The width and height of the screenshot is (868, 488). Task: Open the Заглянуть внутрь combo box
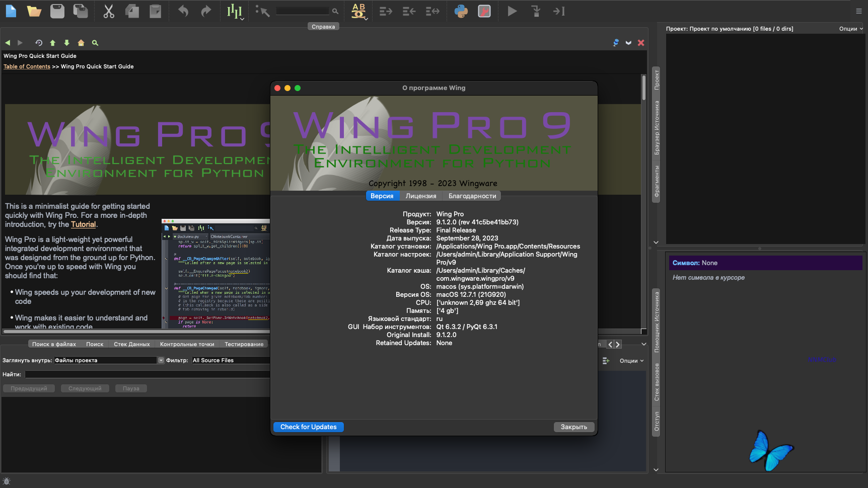pyautogui.click(x=109, y=360)
